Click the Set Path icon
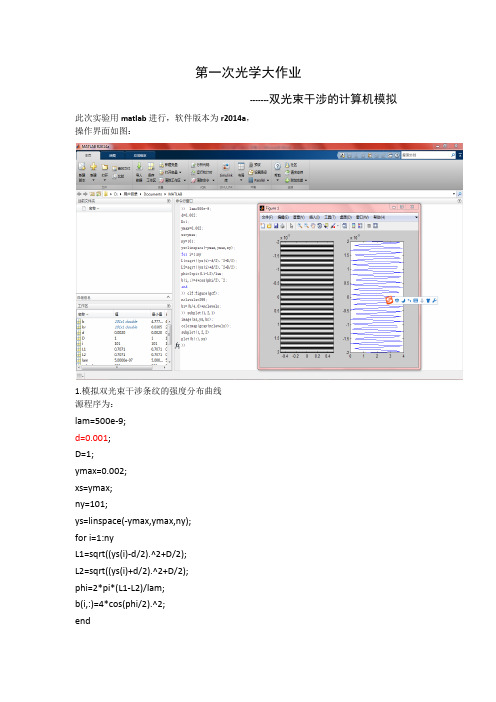This screenshot has width=496, height=702. tap(251, 172)
